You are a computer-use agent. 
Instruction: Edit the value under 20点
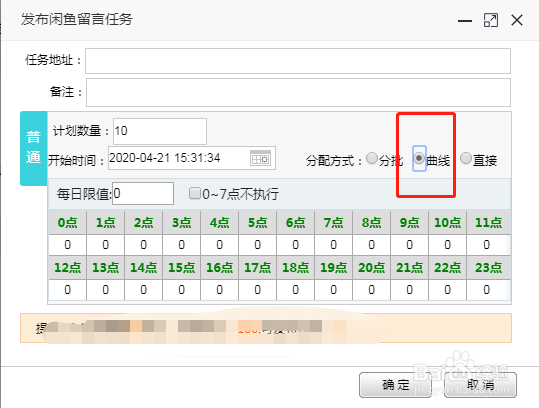click(371, 290)
